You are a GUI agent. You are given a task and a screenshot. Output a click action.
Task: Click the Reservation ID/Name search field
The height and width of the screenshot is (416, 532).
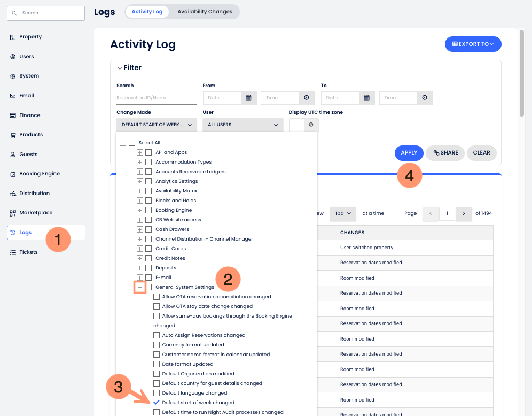point(156,98)
